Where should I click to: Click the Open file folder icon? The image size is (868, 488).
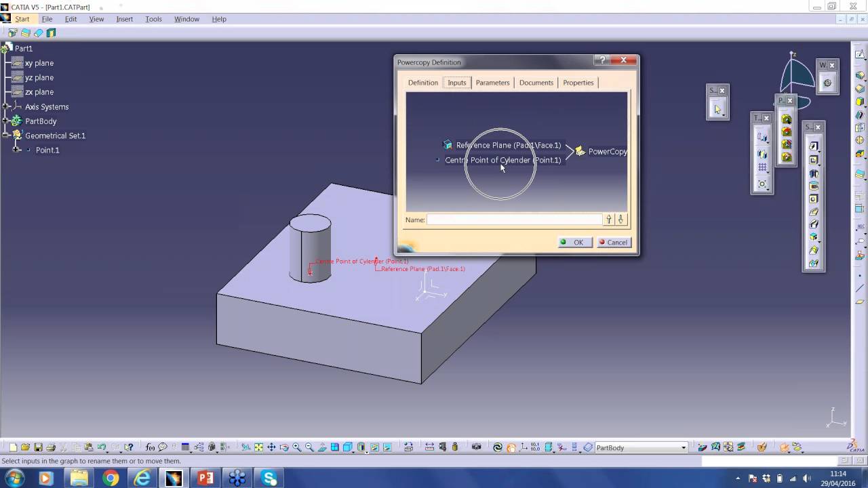(25, 447)
